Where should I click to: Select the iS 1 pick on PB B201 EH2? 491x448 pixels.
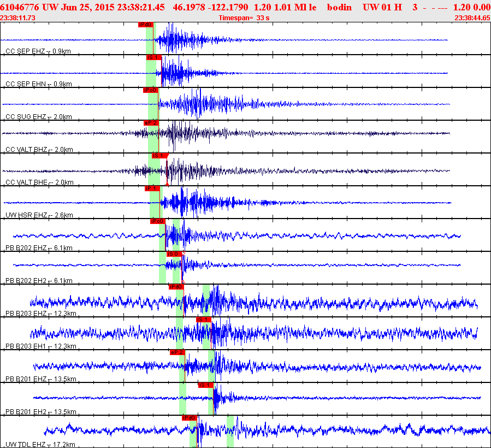point(205,385)
